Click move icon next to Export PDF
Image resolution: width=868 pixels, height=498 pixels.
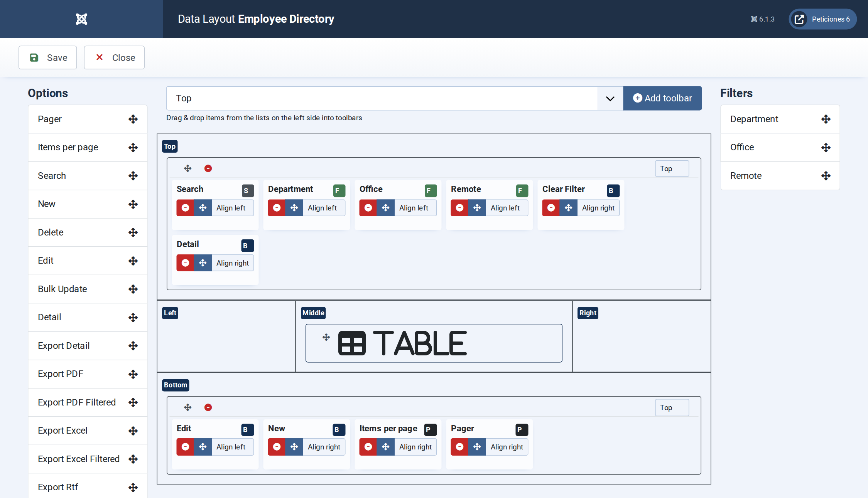click(x=133, y=374)
